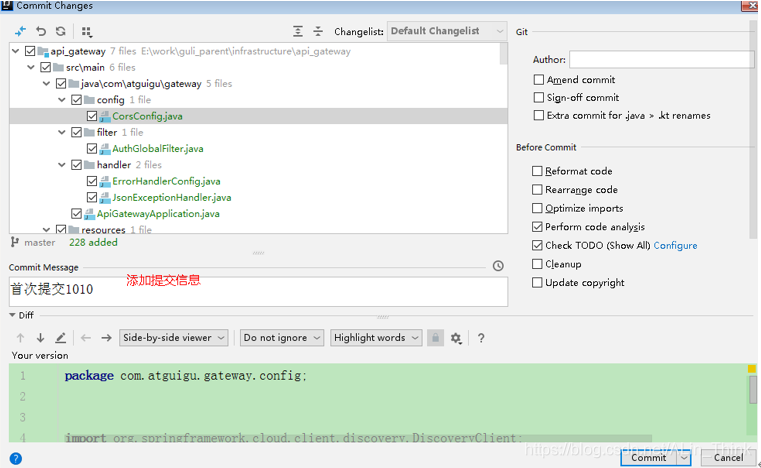Click the diff viewer vertical scrollbar
761x468 pixels.
(x=752, y=390)
